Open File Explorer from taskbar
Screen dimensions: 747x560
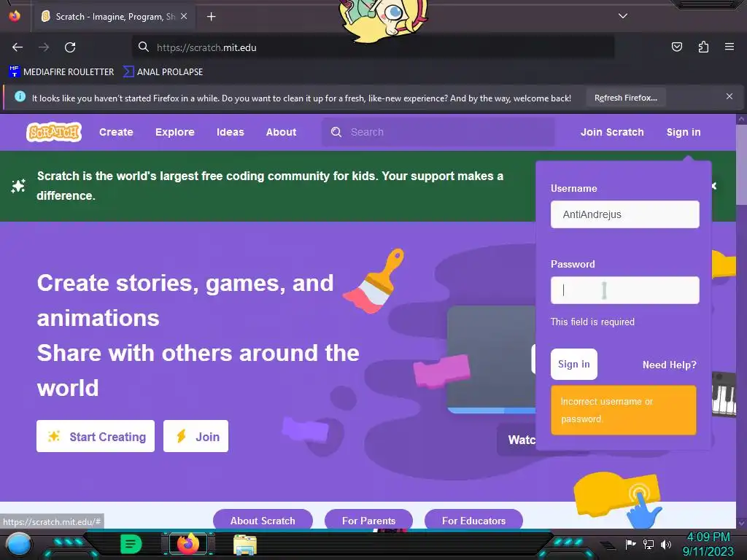(x=245, y=545)
